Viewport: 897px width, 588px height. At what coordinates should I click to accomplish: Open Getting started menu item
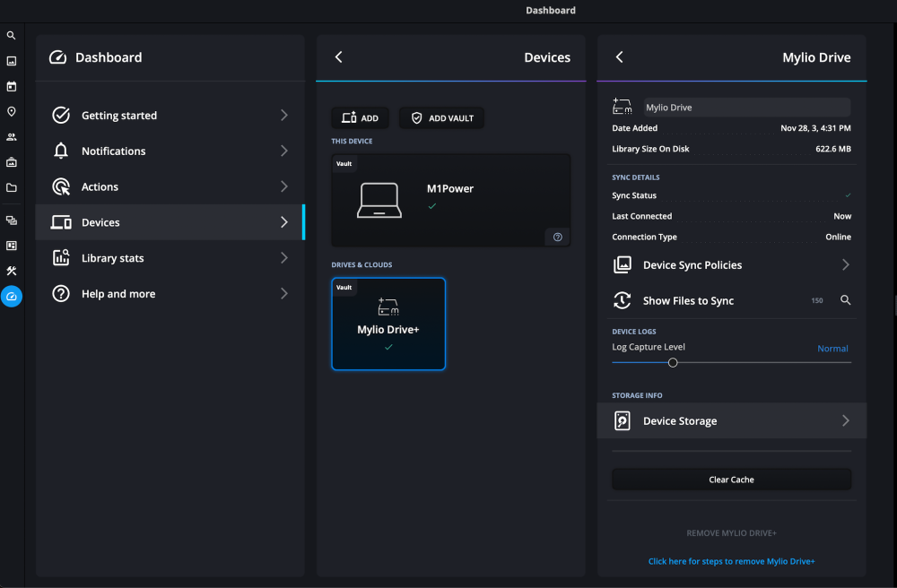point(170,115)
